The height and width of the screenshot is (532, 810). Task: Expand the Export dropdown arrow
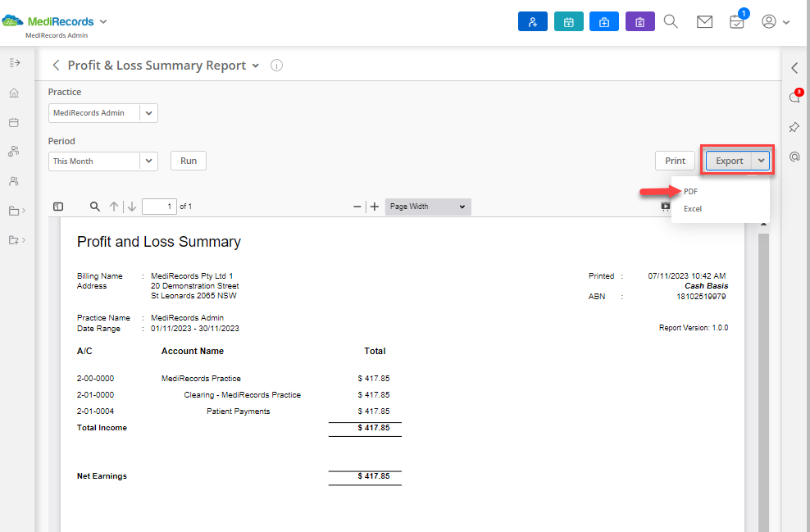[x=761, y=161]
